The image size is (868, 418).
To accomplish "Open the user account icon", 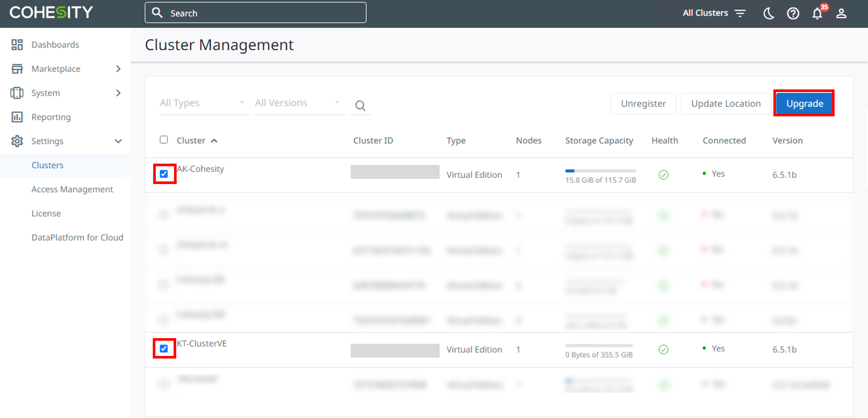I will (841, 13).
